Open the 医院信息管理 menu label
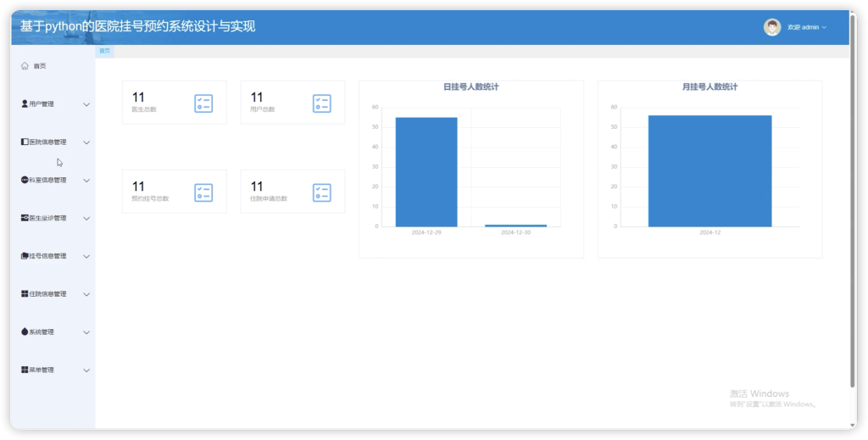Viewport: 868px width, 440px height. (x=47, y=142)
